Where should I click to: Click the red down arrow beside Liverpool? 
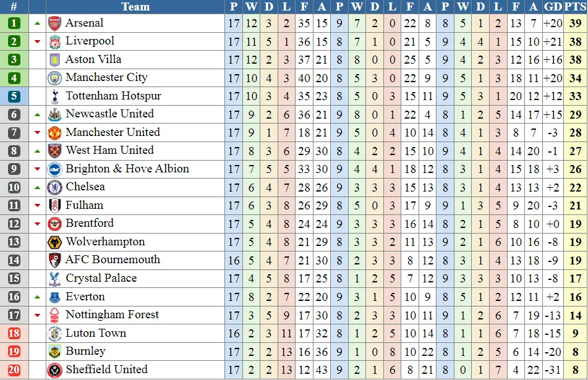(x=37, y=42)
